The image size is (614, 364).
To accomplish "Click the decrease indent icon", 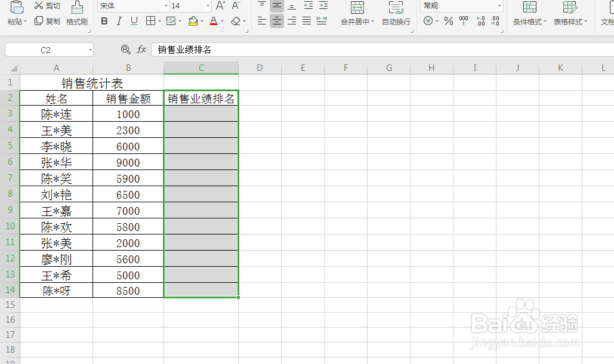I will 308,5.
